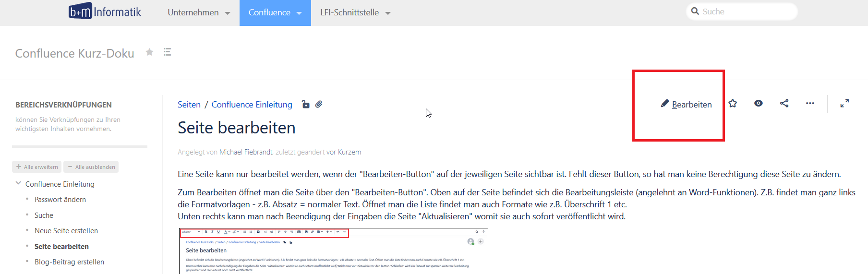This screenshot has height=274, width=868.
Task: Click the pencil icon beside Bearbeiten
Action: click(665, 104)
